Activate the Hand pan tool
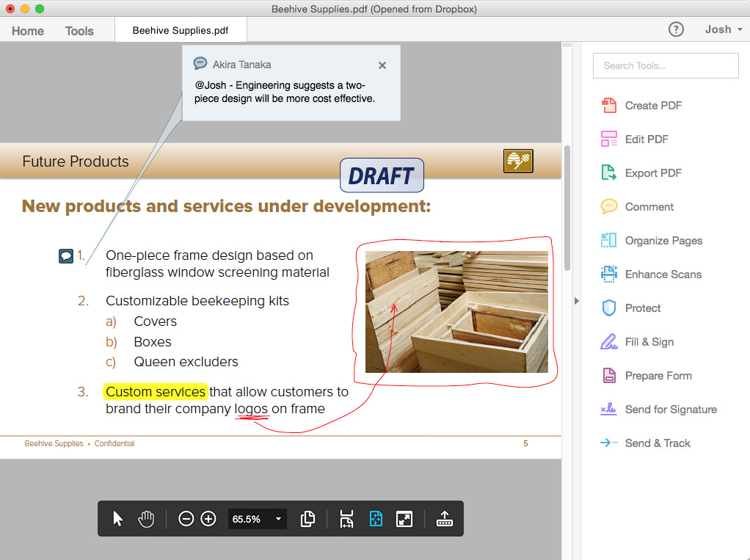 146,519
